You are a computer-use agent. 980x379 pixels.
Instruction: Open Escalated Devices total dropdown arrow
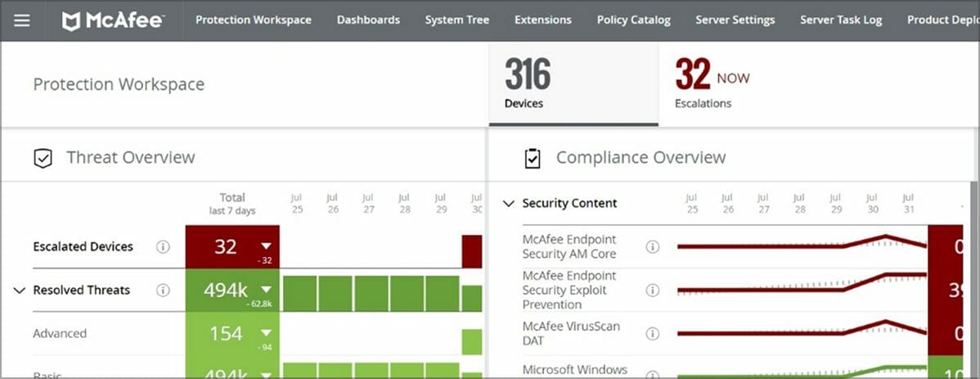tap(267, 247)
